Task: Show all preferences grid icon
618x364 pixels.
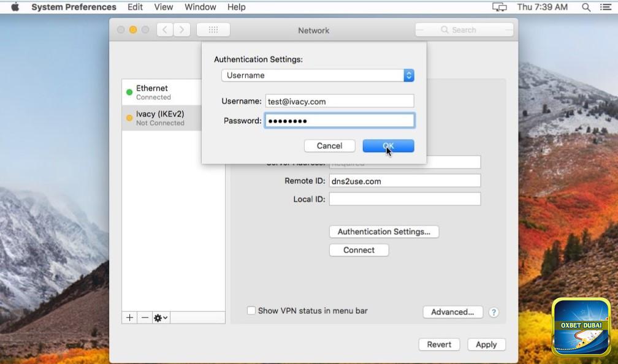Action: [213, 29]
